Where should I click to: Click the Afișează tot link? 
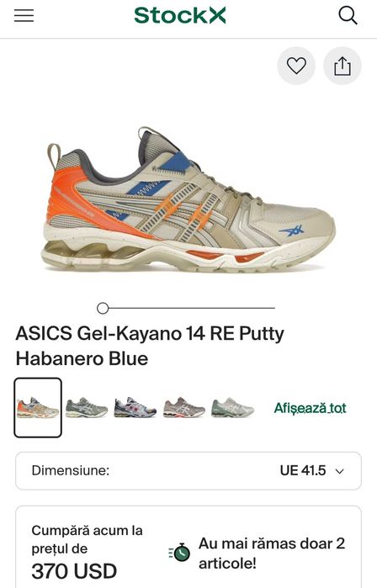(x=311, y=408)
